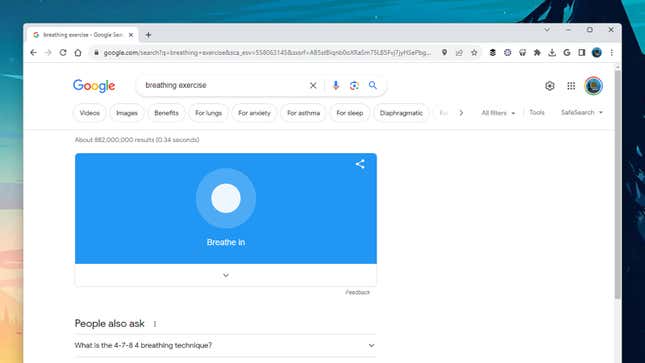Screen dimensions: 645x363
Task: Expand the 4-7-8 breathing technique question
Action: click(225, 345)
